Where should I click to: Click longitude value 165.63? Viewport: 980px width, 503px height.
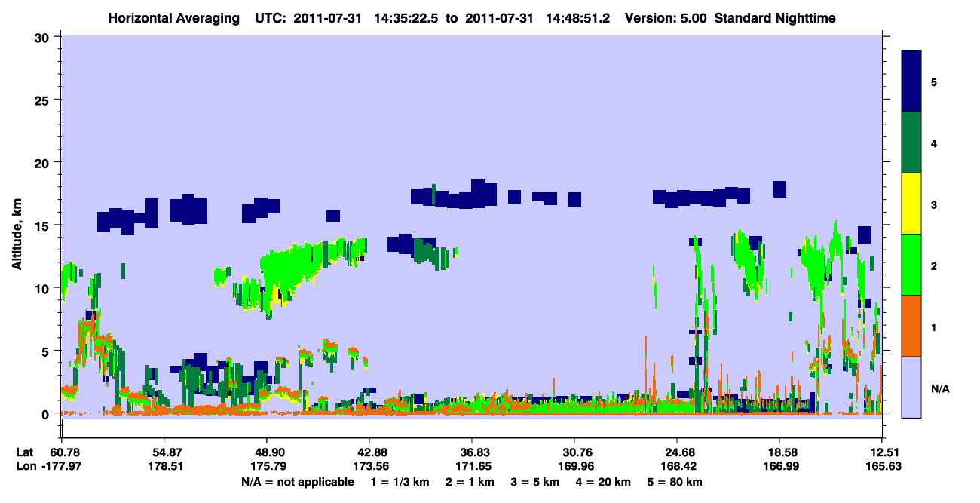pos(882,466)
